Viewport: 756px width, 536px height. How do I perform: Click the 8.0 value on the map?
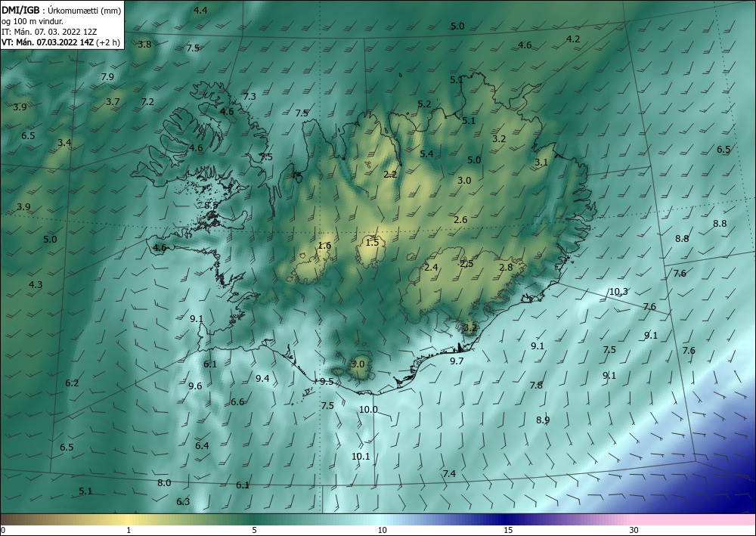tap(164, 482)
